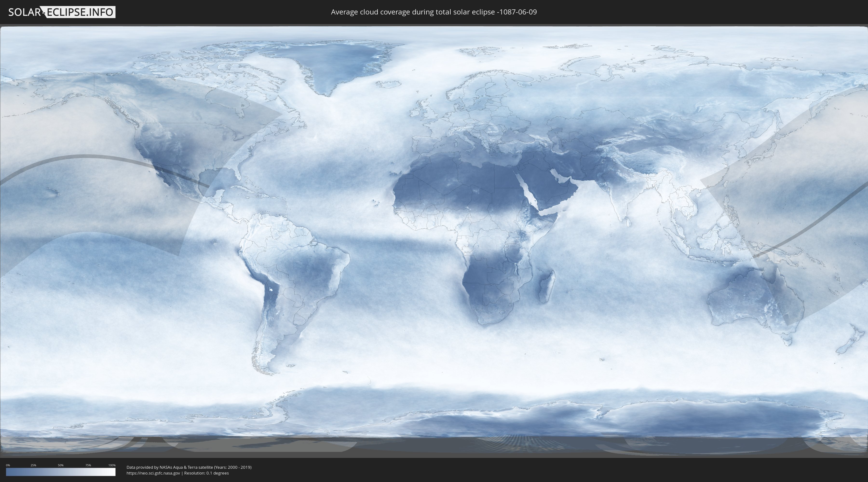The image size is (868, 482).
Task: Click the '25%' legend label
Action: tap(33, 465)
